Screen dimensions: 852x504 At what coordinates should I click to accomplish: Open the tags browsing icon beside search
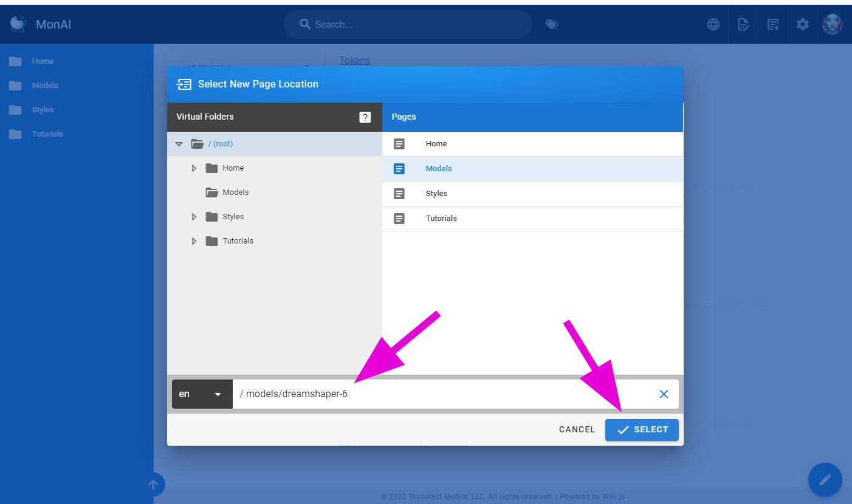(x=552, y=24)
